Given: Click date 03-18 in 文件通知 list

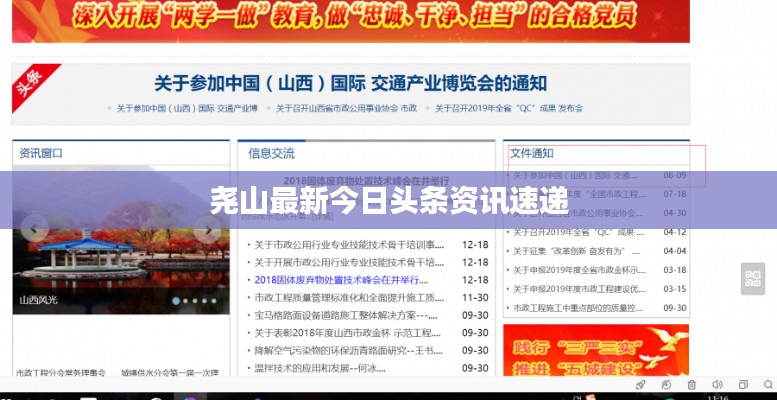Looking at the screenshot, I should click(x=675, y=270).
